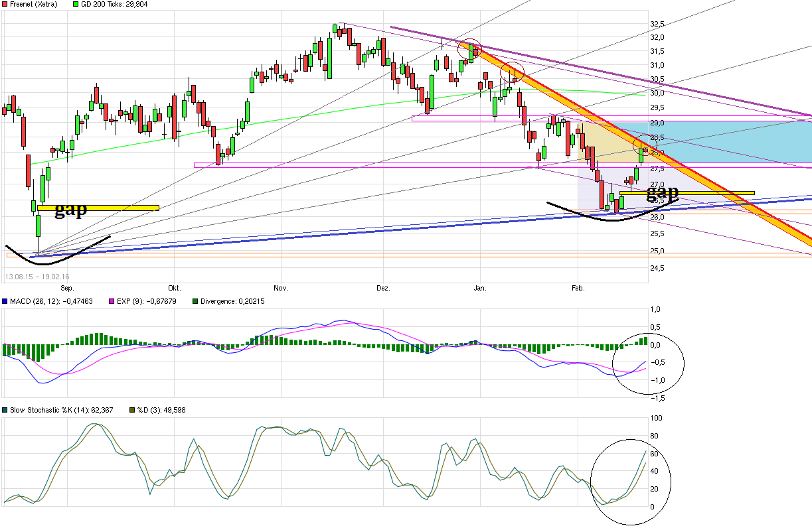Click the "Feb." month label

578,289
